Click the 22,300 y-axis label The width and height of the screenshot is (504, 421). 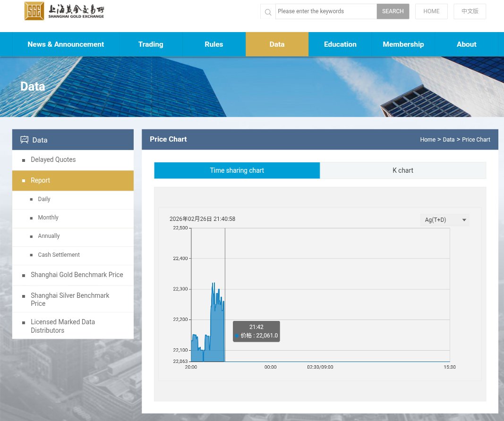pyautogui.click(x=180, y=289)
